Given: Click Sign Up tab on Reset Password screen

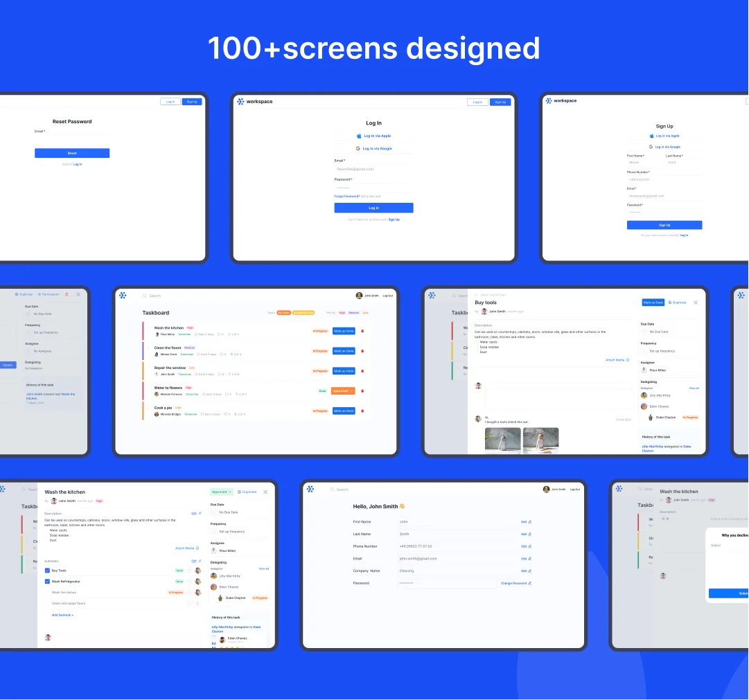Looking at the screenshot, I should coord(192,102).
